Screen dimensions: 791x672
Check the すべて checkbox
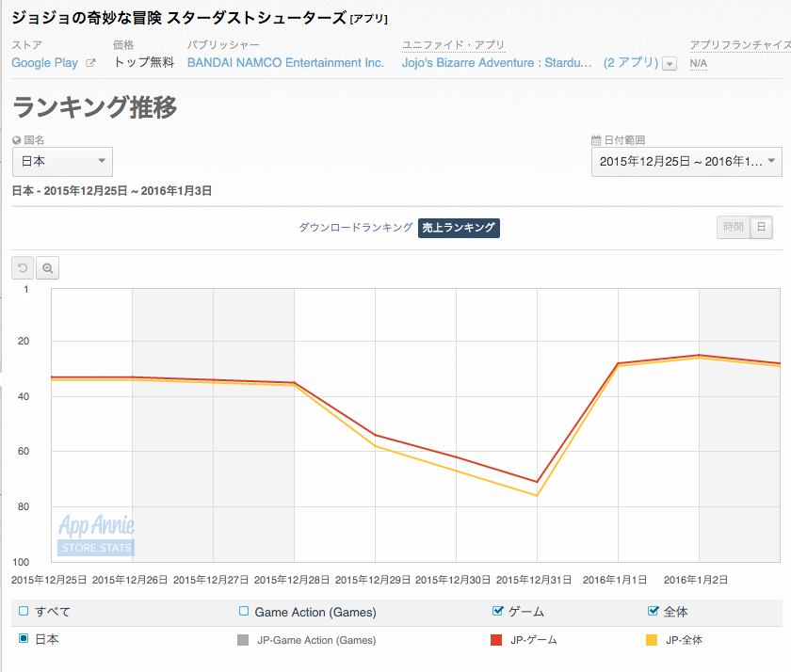[24, 611]
